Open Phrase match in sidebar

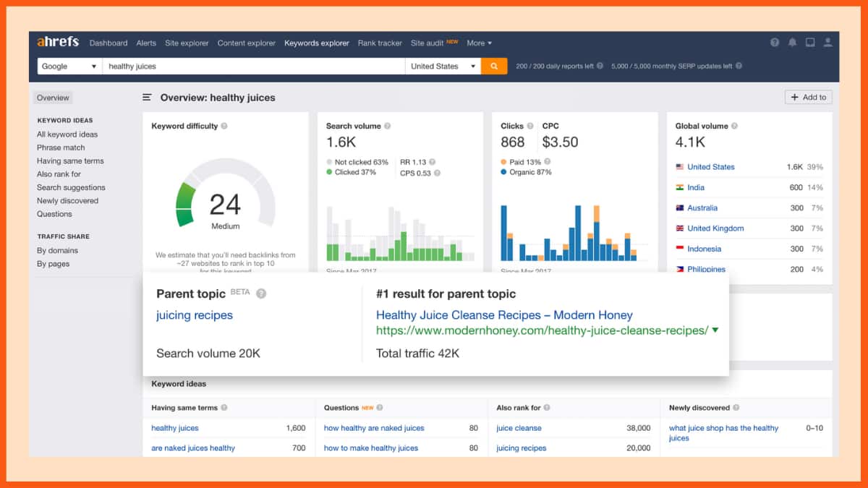coord(61,147)
